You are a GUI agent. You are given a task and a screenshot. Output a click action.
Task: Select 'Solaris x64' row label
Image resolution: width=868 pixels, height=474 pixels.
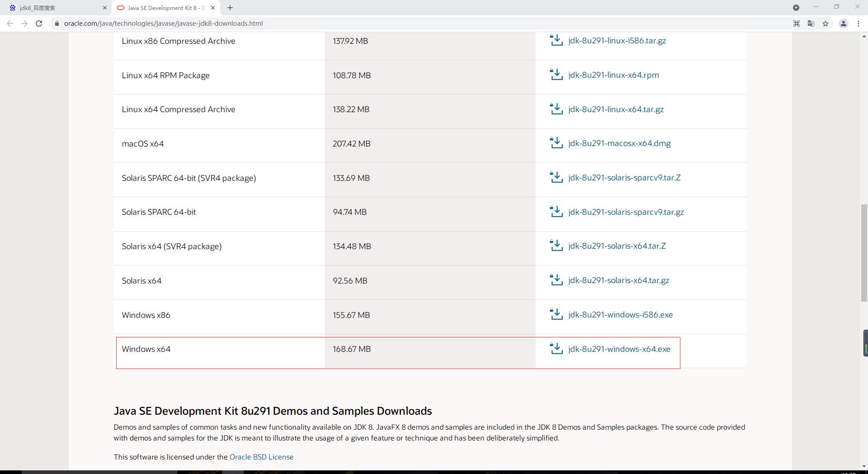click(x=142, y=281)
